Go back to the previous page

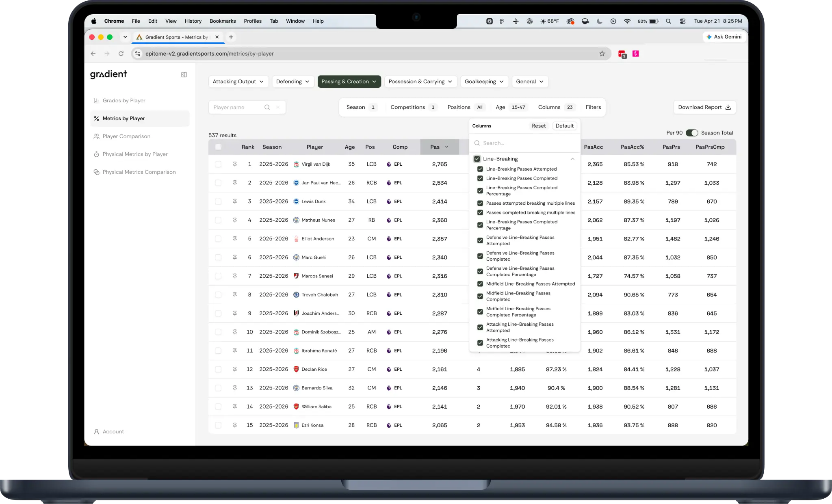coord(93,54)
